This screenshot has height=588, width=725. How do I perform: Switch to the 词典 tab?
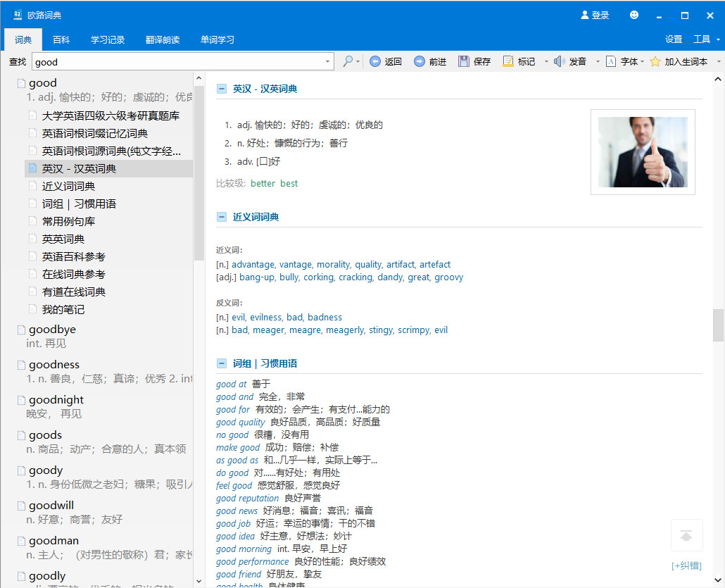[23, 39]
